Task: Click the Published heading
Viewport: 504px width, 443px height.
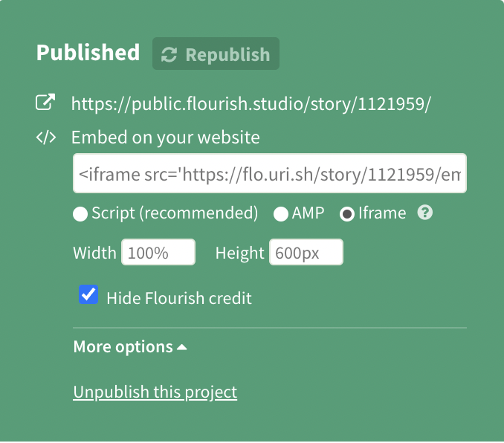Action: point(88,52)
